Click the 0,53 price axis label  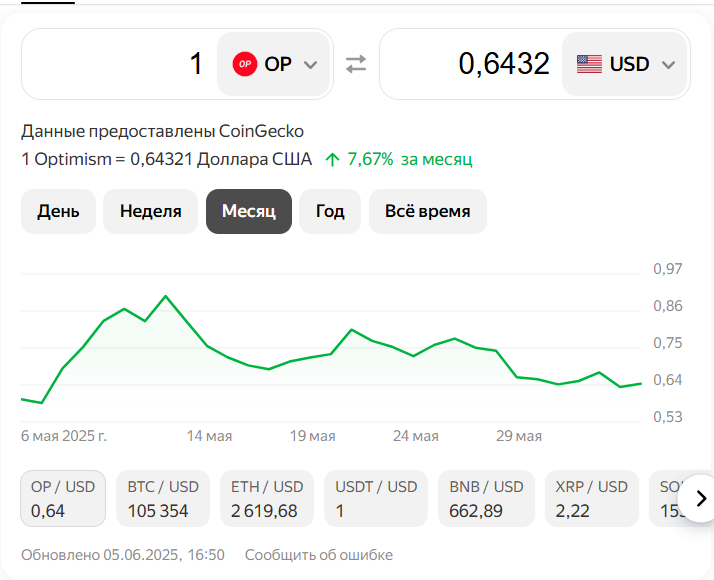pyautogui.click(x=668, y=417)
